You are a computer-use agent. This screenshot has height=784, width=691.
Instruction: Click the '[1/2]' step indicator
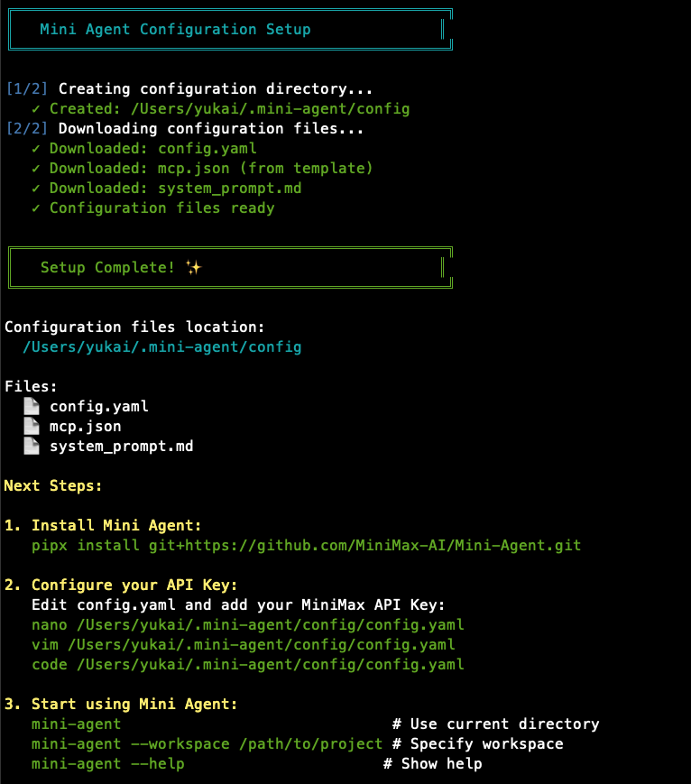26,88
